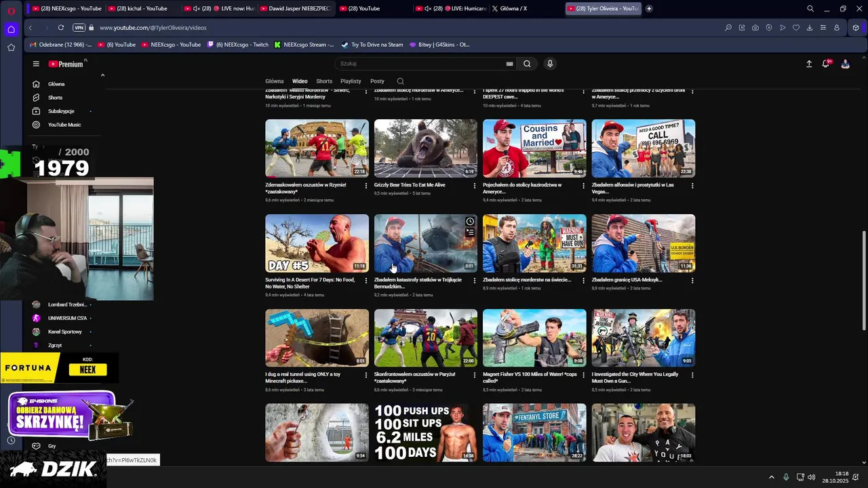Unmute the LIVE now: Hurricane tab
This screenshot has height=488, width=868.
196,9
